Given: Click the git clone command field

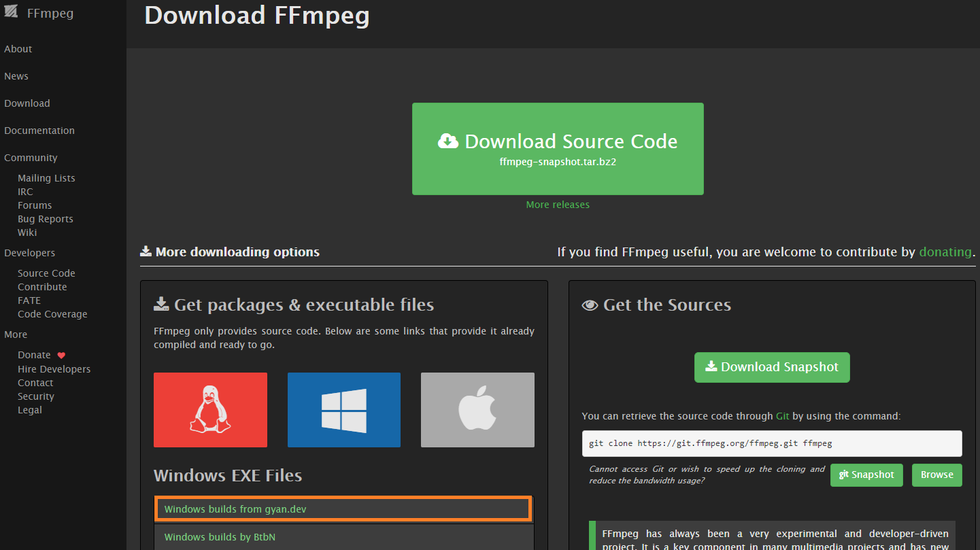Looking at the screenshot, I should [x=772, y=443].
